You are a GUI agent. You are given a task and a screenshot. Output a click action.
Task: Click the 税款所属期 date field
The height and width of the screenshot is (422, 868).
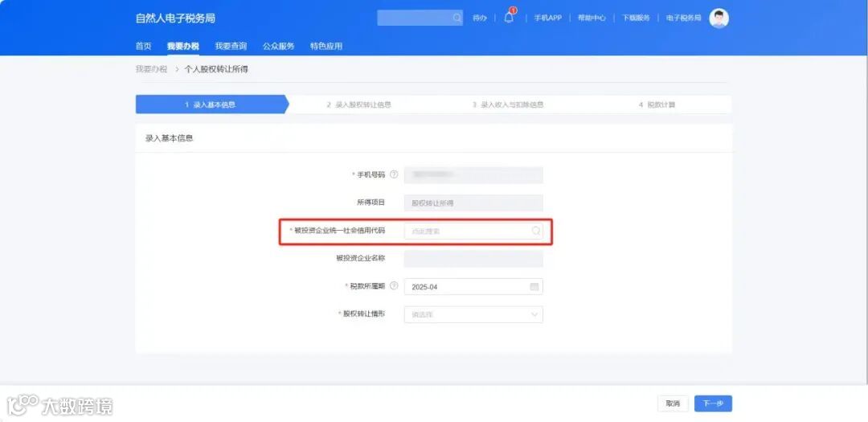[x=473, y=287]
